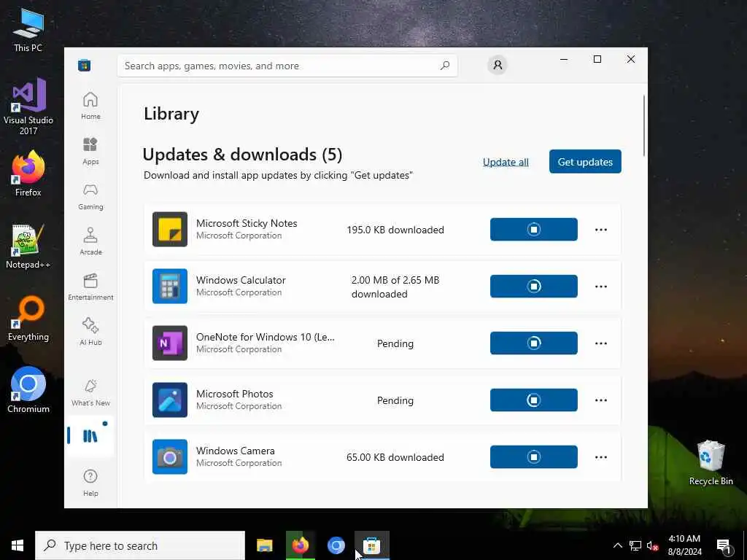Open more options for OneNote
Viewport: 747px width, 560px height.
tap(601, 343)
